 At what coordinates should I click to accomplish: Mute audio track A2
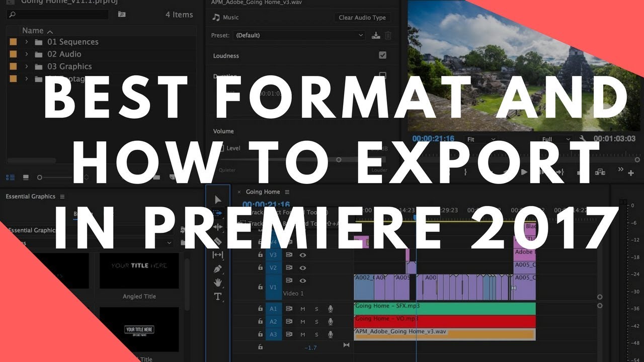click(x=303, y=321)
